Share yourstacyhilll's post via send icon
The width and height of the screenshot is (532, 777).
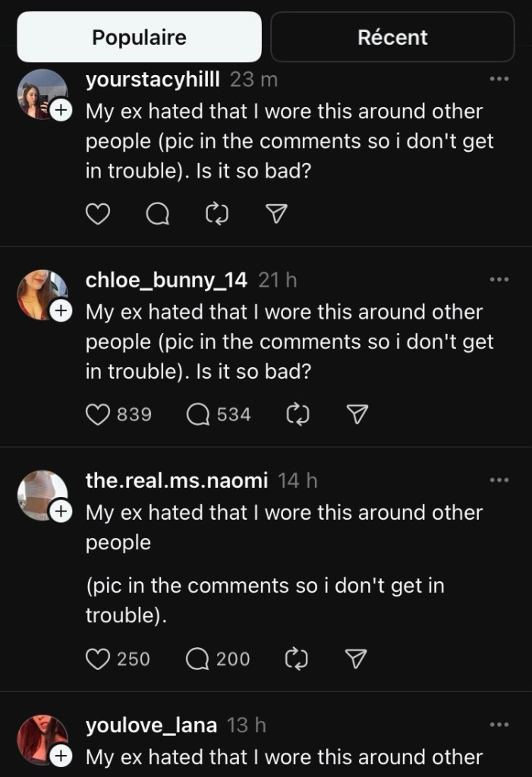click(x=277, y=215)
